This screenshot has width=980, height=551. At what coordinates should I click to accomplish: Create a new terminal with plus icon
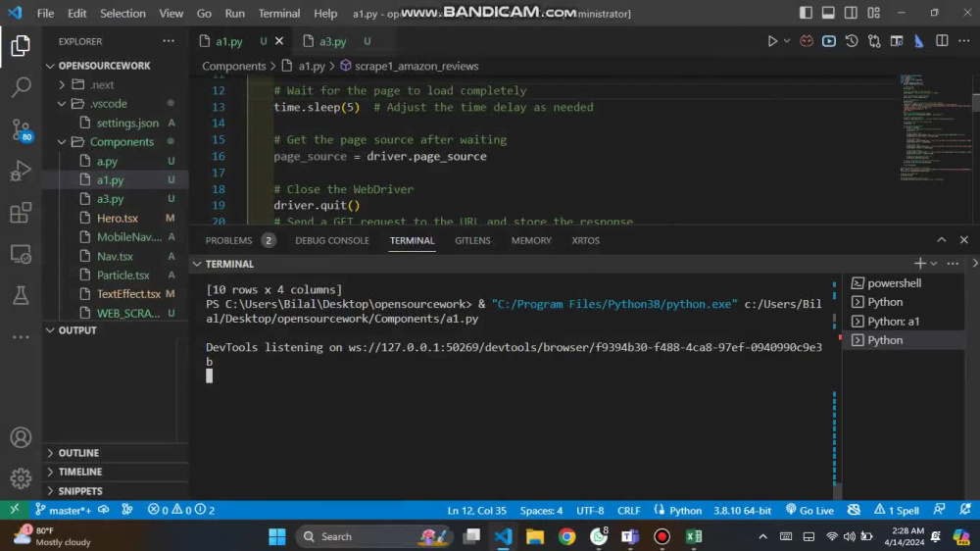click(919, 264)
